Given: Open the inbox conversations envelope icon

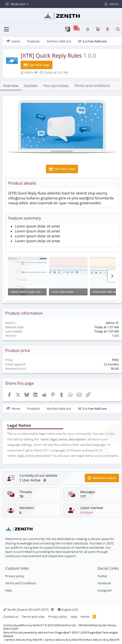Looking at the screenshot, I should pos(78,29).
